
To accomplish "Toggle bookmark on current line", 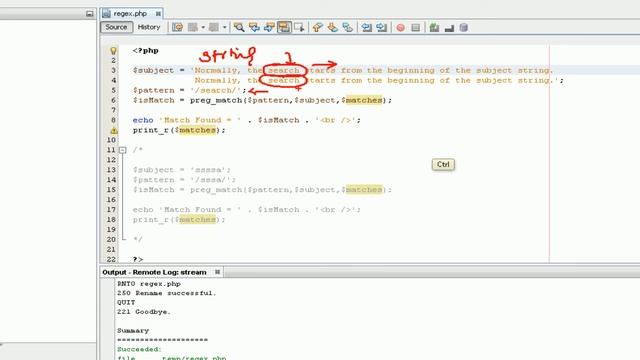I will click(x=348, y=27).
